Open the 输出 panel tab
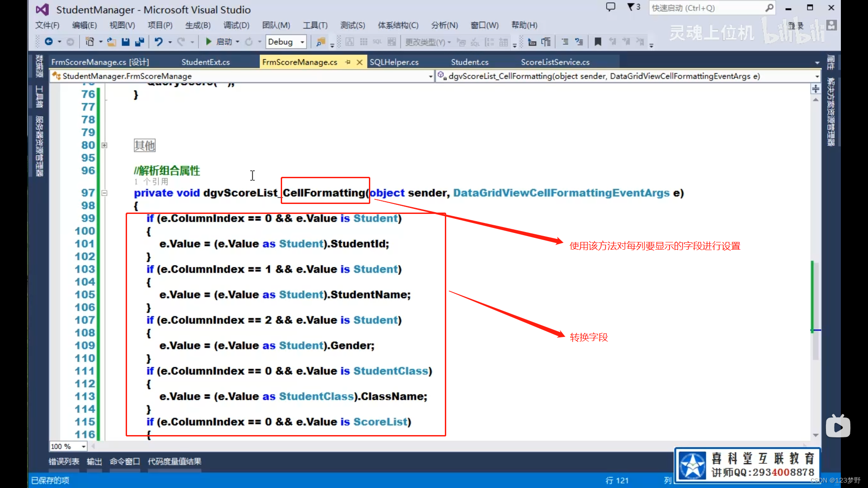Image resolution: width=868 pixels, height=488 pixels. [x=94, y=461]
